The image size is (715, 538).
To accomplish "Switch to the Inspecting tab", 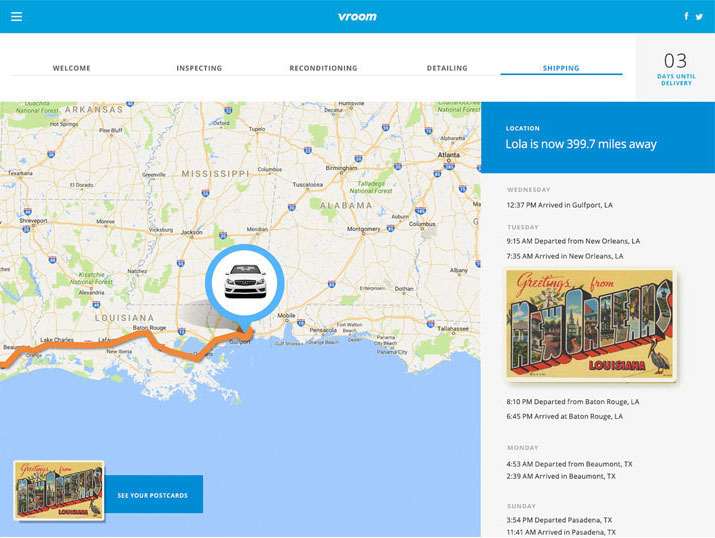I will coord(199,68).
